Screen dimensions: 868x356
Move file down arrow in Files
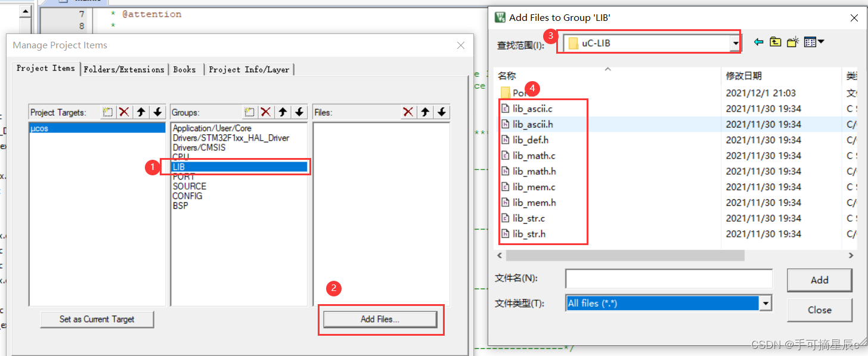click(x=442, y=112)
